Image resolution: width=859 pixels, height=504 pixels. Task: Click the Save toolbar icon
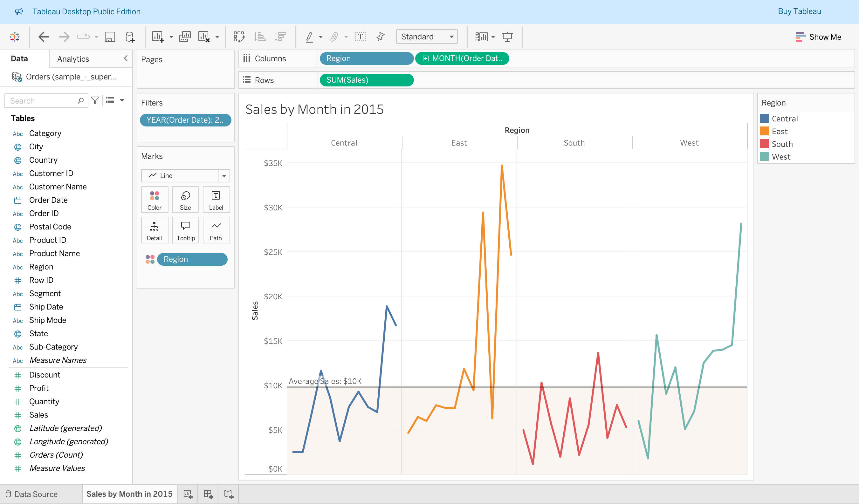tap(110, 37)
